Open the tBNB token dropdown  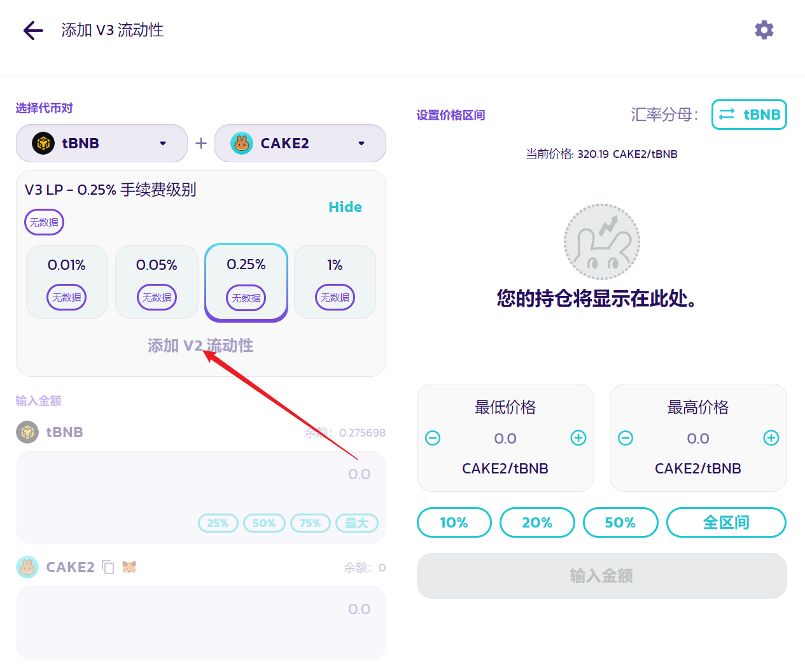[102, 143]
